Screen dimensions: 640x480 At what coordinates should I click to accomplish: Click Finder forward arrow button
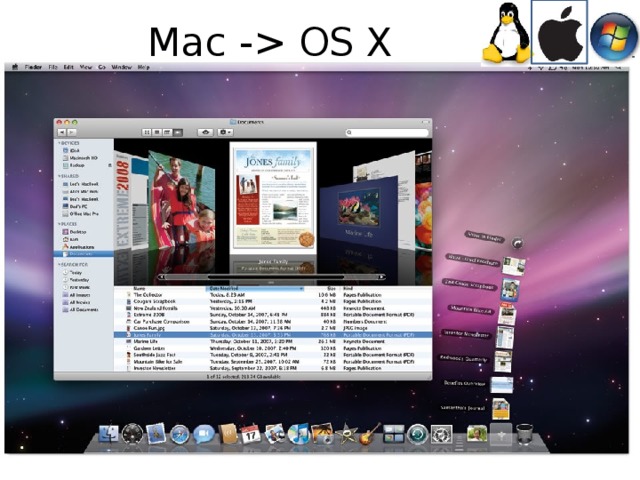(x=71, y=132)
